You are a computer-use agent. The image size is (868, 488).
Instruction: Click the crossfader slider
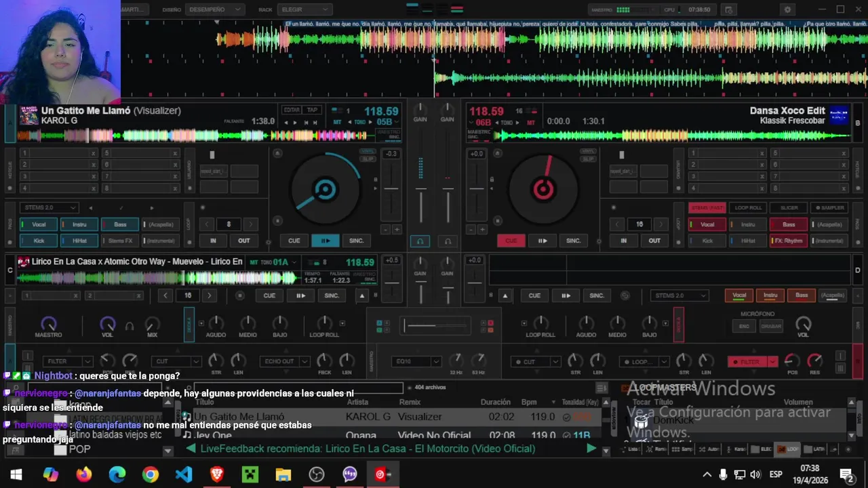click(x=435, y=325)
